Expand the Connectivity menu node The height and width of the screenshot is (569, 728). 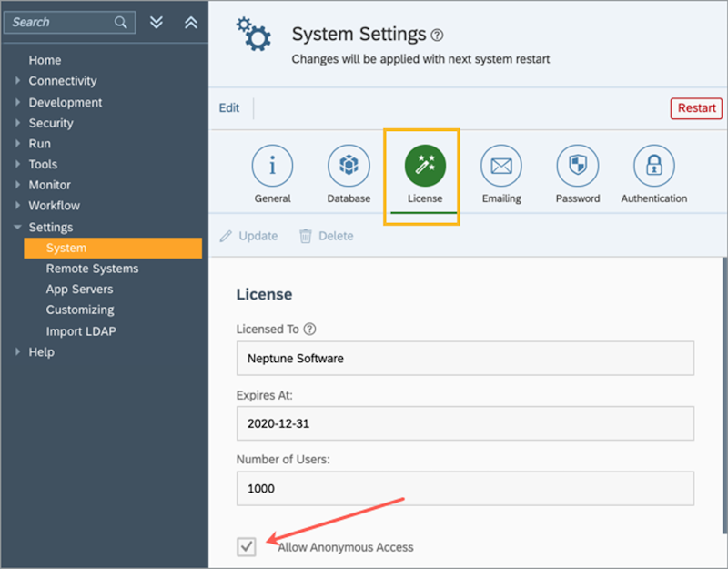pyautogui.click(x=17, y=81)
